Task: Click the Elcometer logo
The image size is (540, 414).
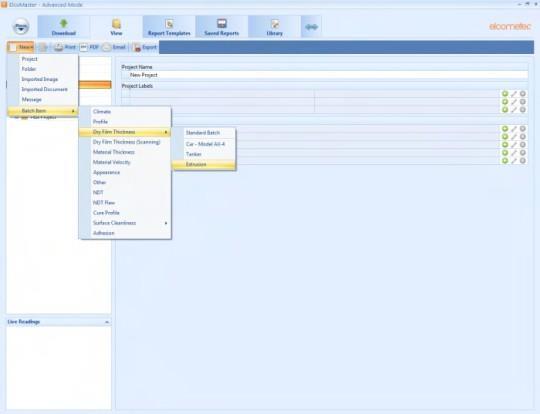Action: (510, 27)
